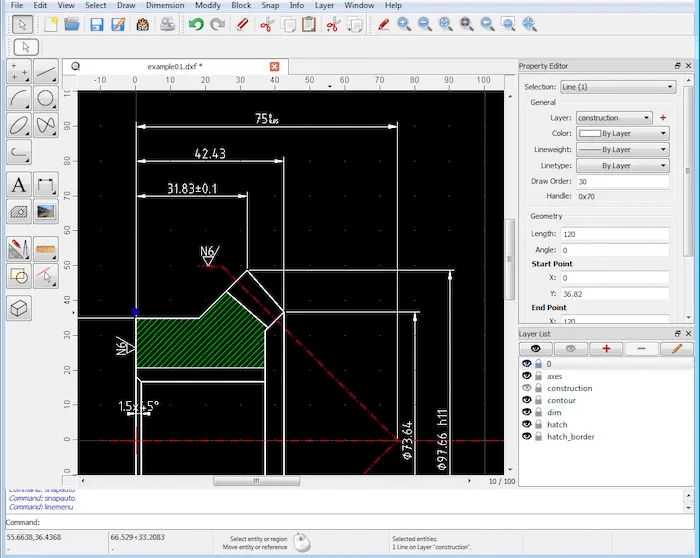
Task: Open the Snap menu
Action: click(270, 5)
